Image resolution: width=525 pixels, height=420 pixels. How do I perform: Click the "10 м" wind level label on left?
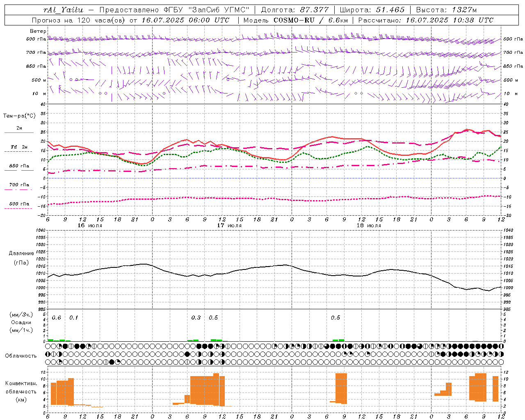click(x=39, y=94)
